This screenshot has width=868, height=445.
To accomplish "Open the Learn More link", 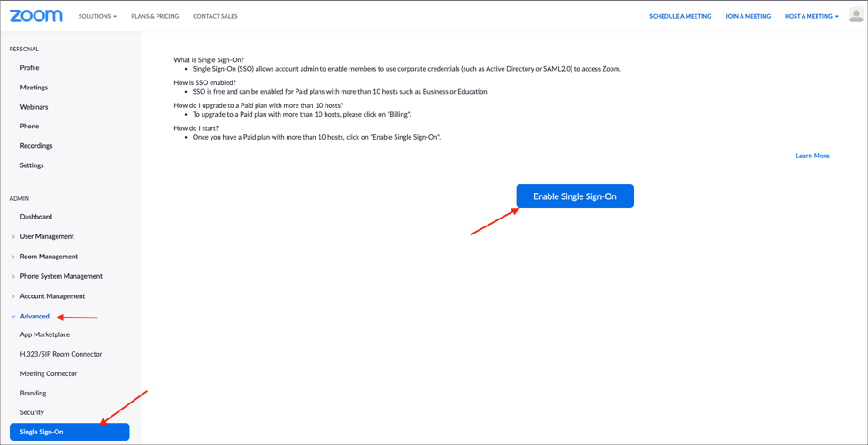I will coord(811,156).
